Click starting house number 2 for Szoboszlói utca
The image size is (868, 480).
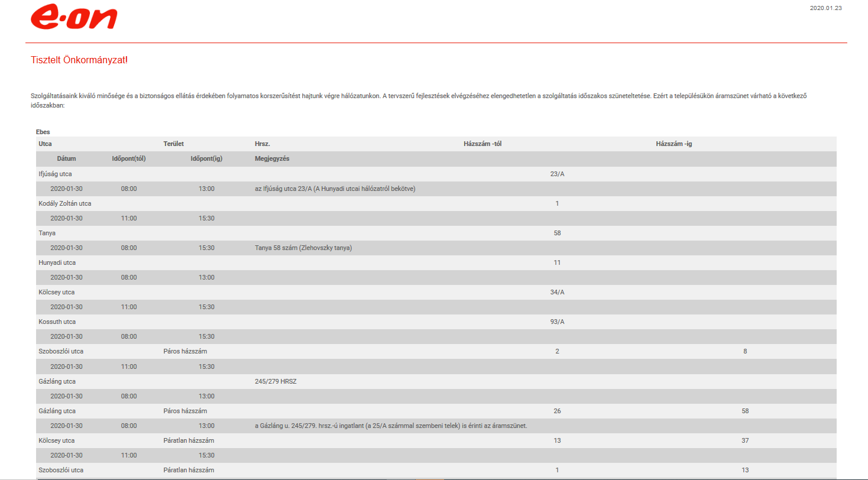pyautogui.click(x=557, y=351)
